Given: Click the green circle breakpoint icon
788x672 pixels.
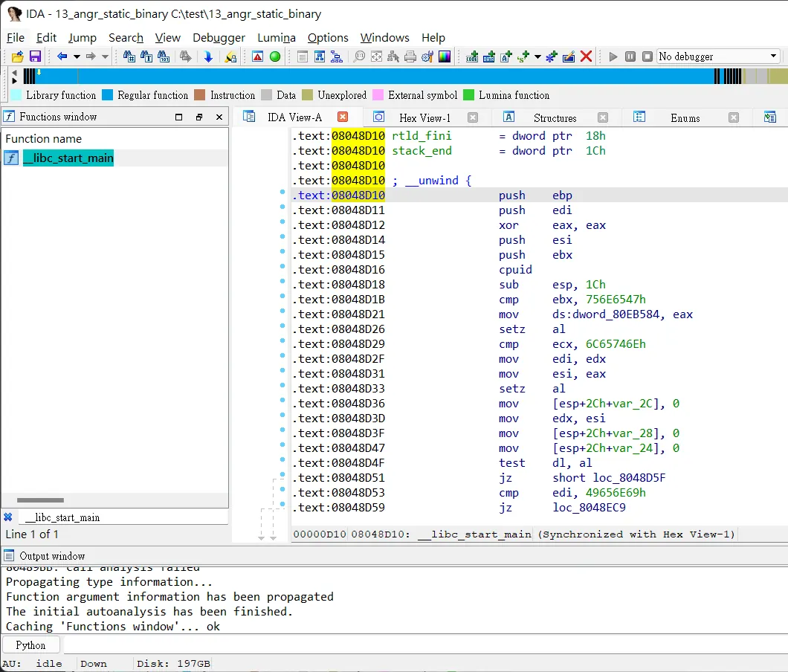Looking at the screenshot, I should click(x=275, y=56).
